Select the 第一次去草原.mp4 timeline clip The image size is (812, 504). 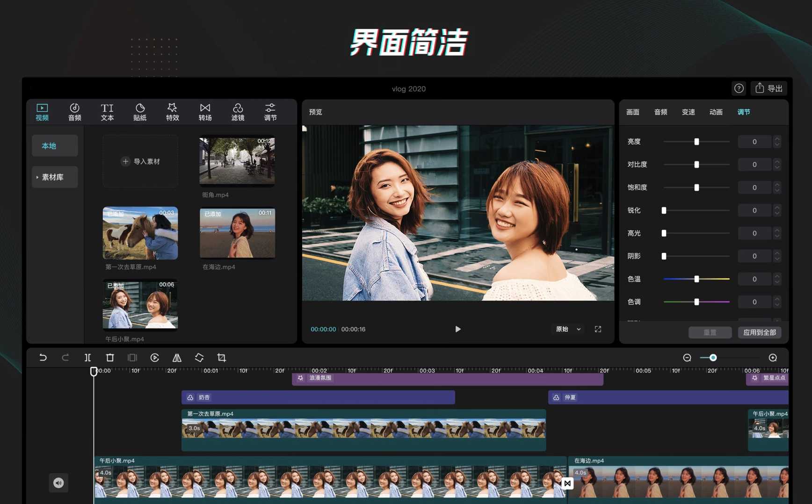point(364,429)
